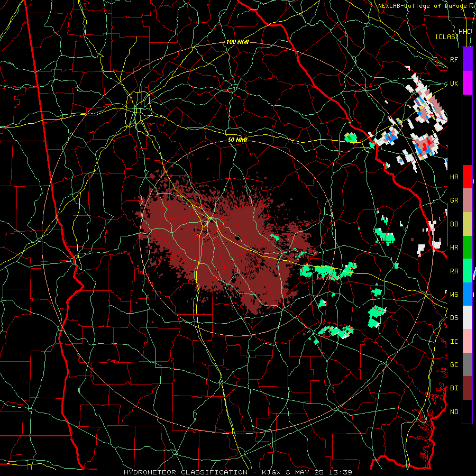The height and width of the screenshot is (476, 476).
Task: Click the DS white legend swatch
Action: [x=467, y=317]
